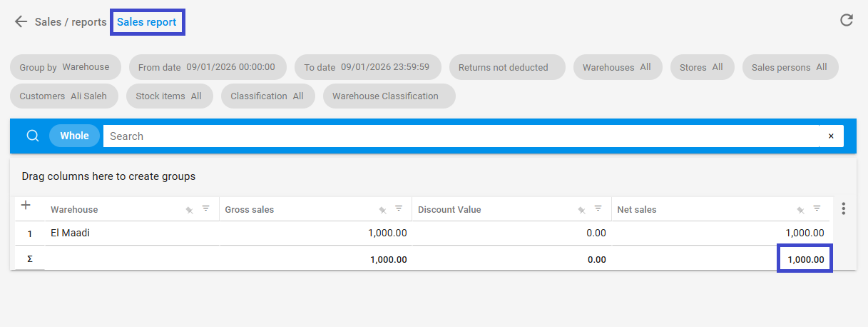Change the To date filter
The height and width of the screenshot is (327, 868).
368,67
